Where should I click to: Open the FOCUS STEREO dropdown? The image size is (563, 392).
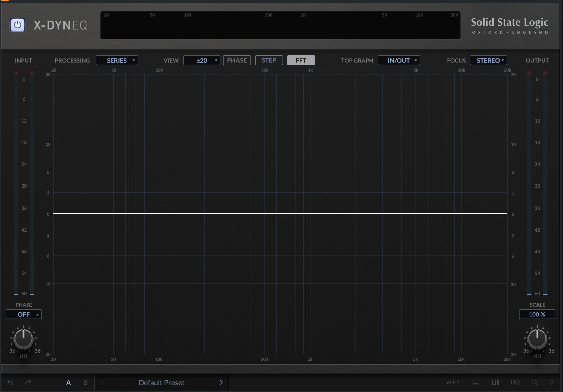(488, 60)
